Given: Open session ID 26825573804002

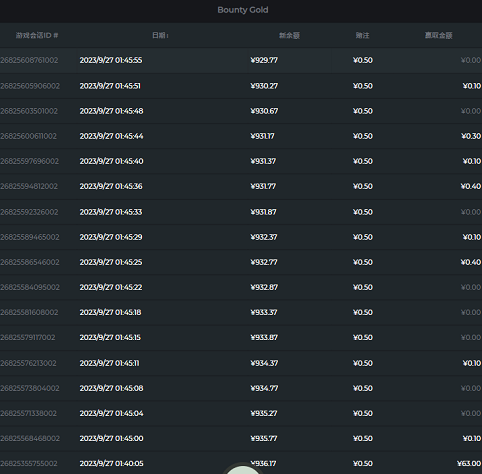Looking at the screenshot, I should (x=30, y=388).
